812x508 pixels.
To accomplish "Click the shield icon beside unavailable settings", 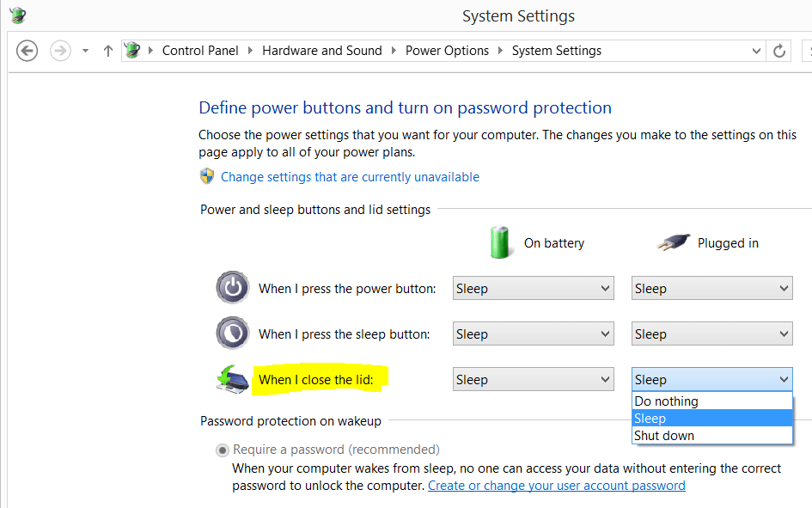I will (206, 176).
